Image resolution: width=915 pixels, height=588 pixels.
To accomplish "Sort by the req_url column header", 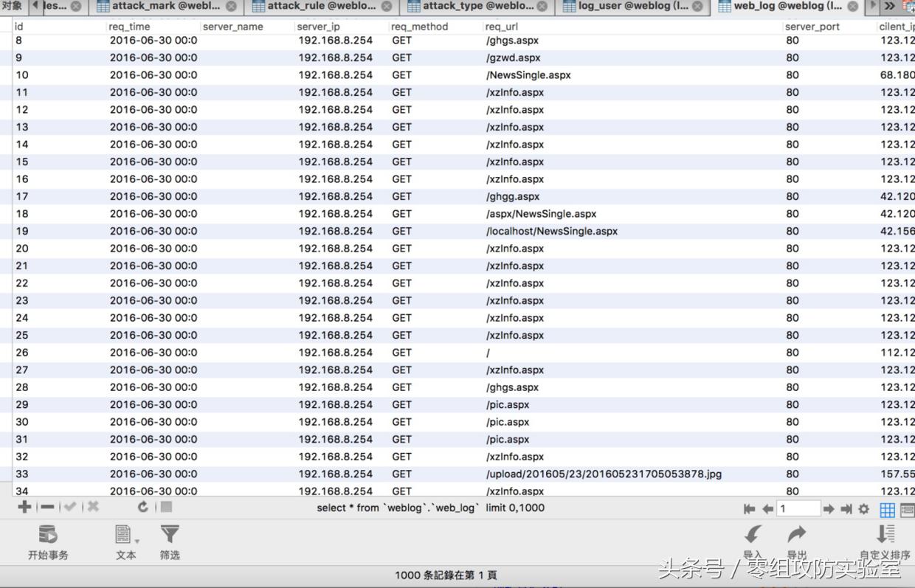I will point(502,27).
